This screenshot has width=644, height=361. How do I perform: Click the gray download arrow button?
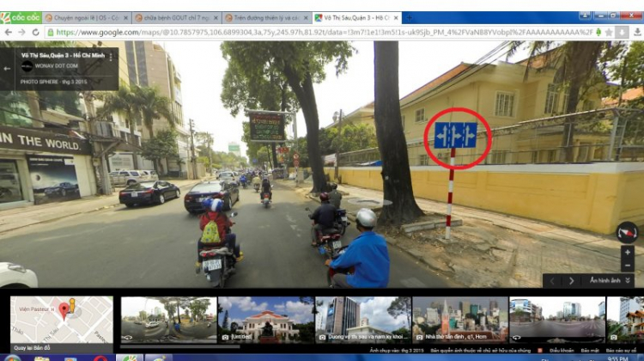[x=622, y=32]
